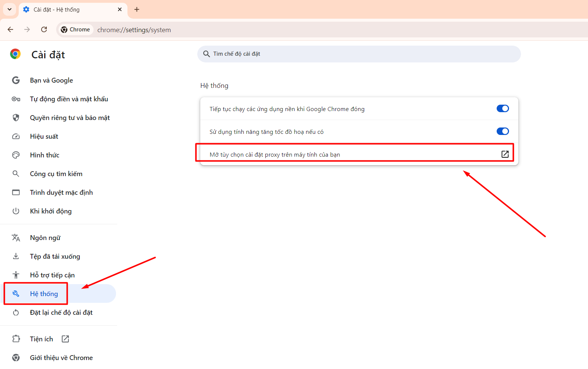
Task: Click the key icon for autofill
Action: click(x=16, y=99)
